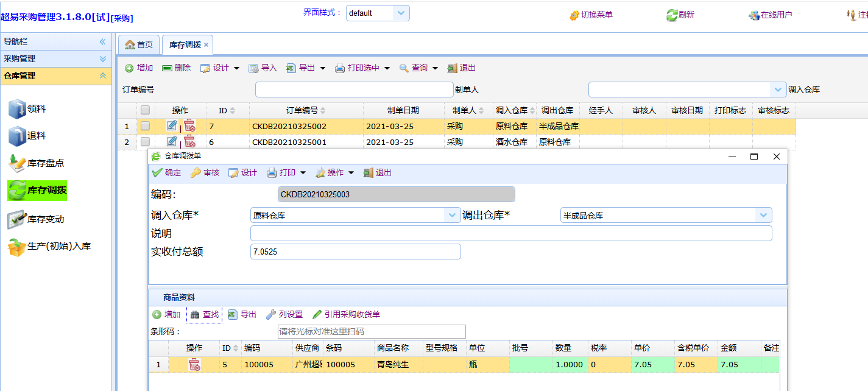The image size is (868, 391).
Task: Check the box for order row 1
Action: tap(145, 126)
